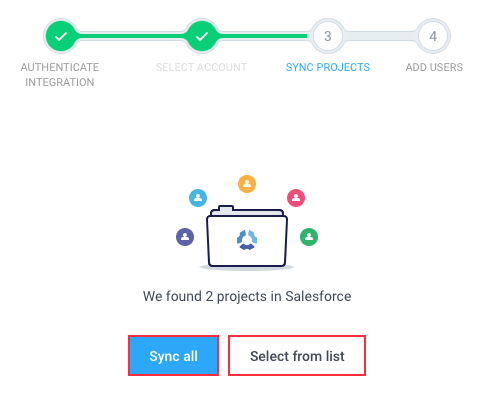The image size is (491, 401).
Task: Open the Add Users step label
Action: click(x=434, y=67)
